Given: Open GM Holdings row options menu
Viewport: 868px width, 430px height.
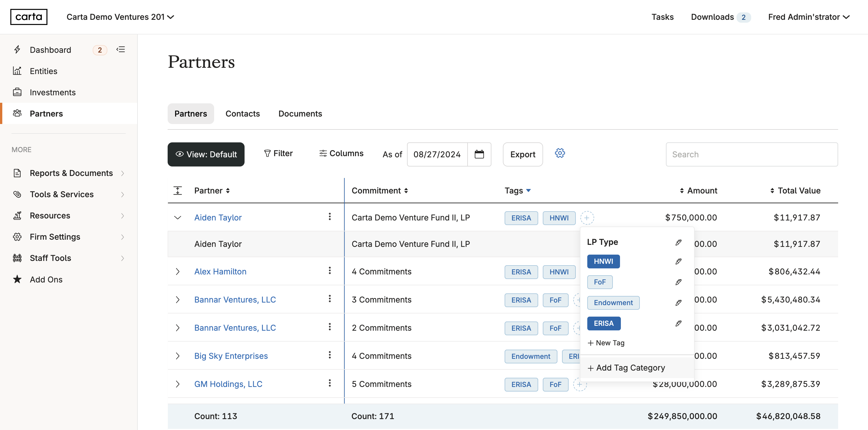Looking at the screenshot, I should point(330,383).
